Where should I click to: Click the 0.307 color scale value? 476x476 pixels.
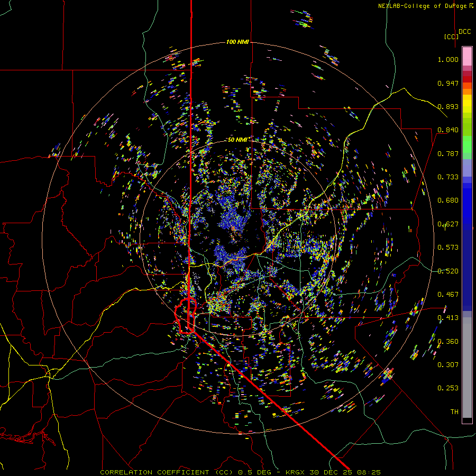448,365
